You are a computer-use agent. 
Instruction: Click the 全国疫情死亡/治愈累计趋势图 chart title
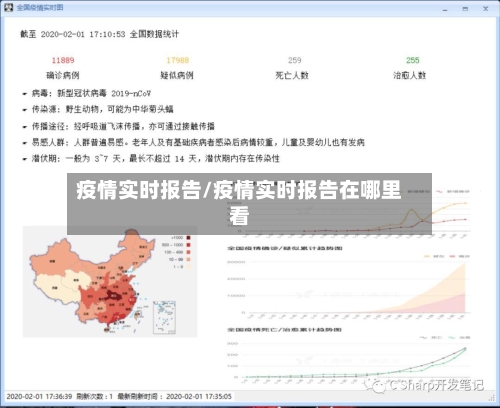(284, 330)
